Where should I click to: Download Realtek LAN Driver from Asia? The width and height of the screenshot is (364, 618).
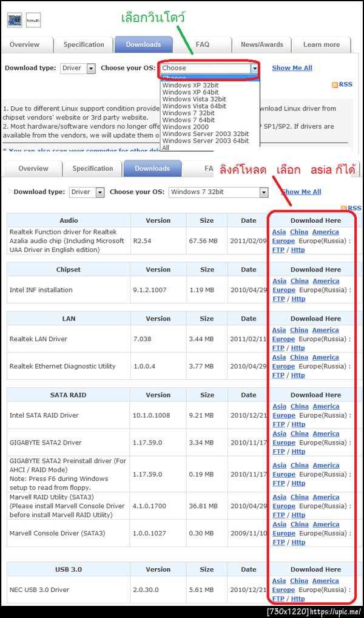(x=279, y=330)
